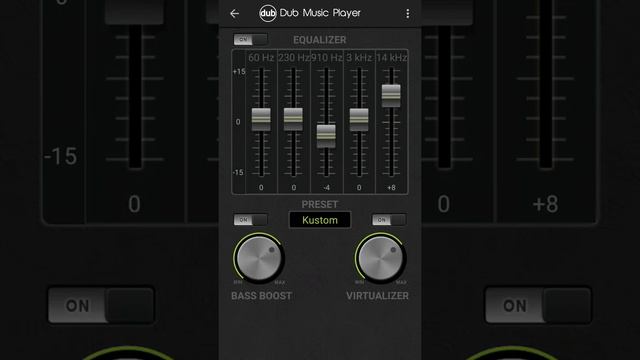Click the 3 kHz slider handle
640x360 pixels.
[x=359, y=120]
